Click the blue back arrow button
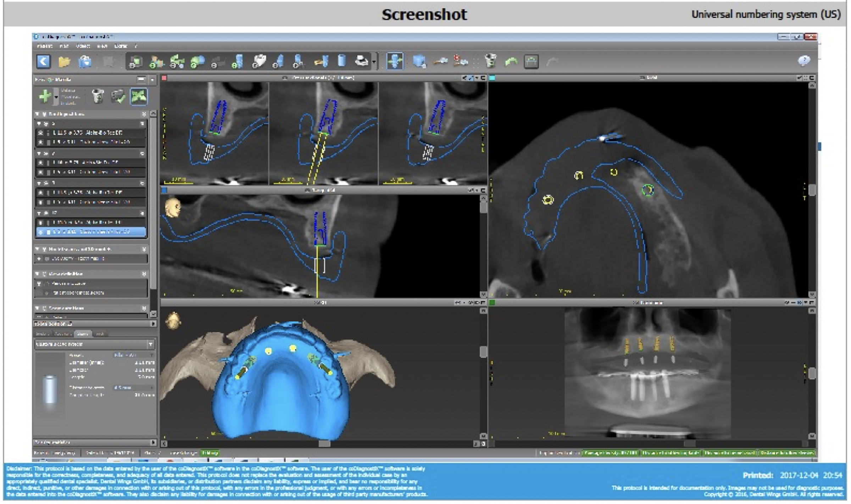Viewport: 851px width, 504px height. coord(43,61)
